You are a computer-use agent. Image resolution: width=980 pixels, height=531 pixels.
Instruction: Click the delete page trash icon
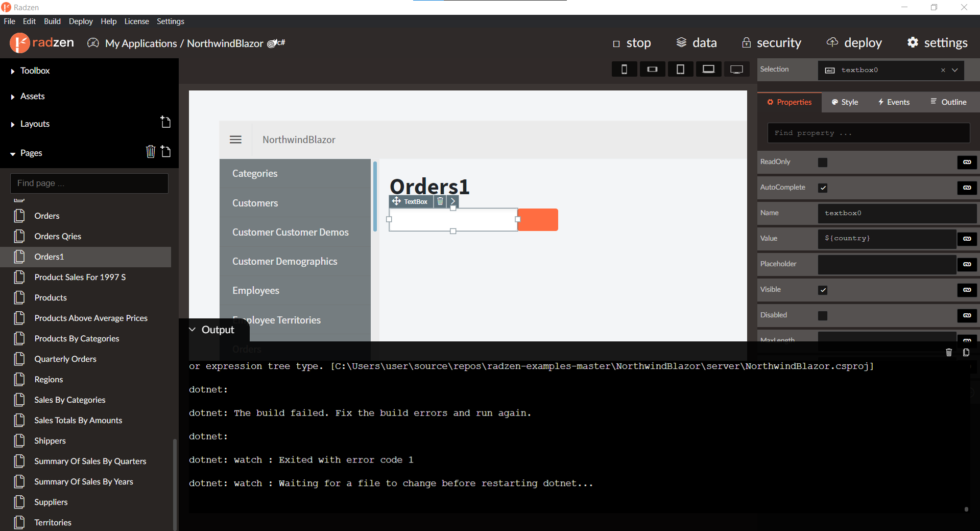pyautogui.click(x=150, y=152)
